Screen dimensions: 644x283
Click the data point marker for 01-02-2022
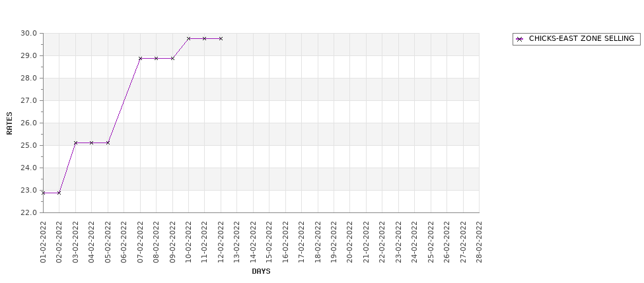[43, 193]
